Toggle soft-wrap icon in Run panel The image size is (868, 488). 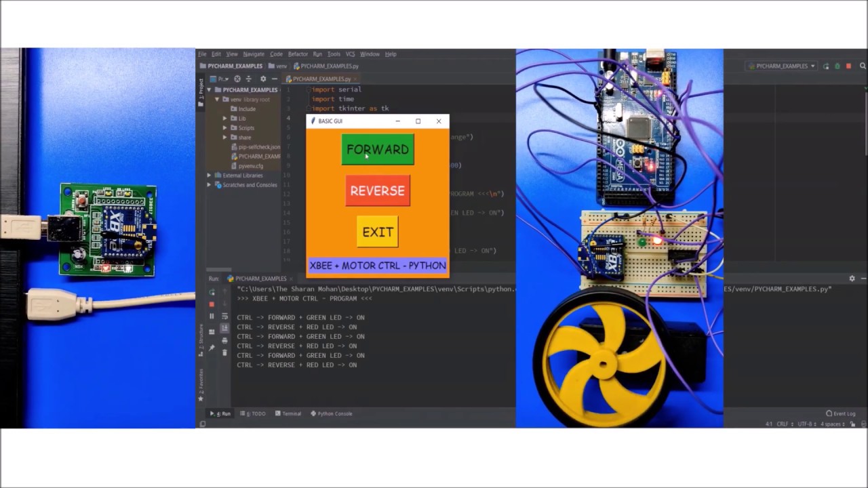coord(224,317)
